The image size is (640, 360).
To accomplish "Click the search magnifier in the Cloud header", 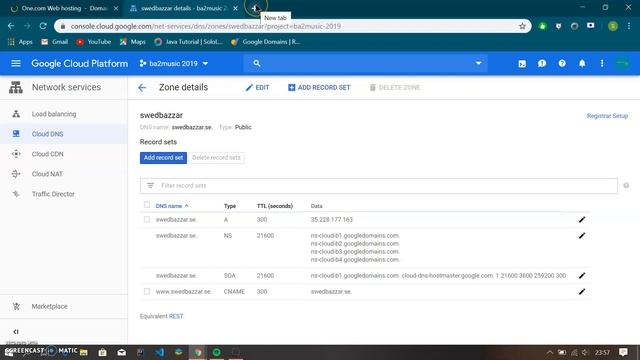I will [256, 63].
